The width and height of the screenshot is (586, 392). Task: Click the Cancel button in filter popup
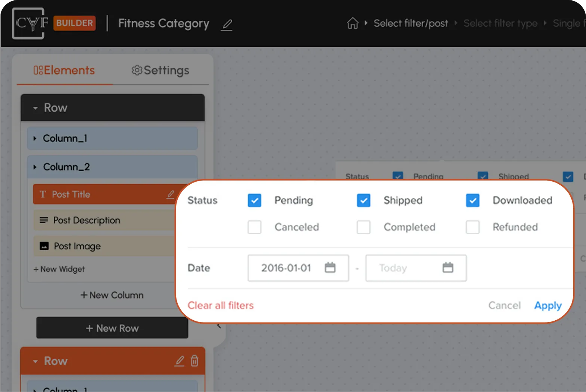(x=504, y=306)
